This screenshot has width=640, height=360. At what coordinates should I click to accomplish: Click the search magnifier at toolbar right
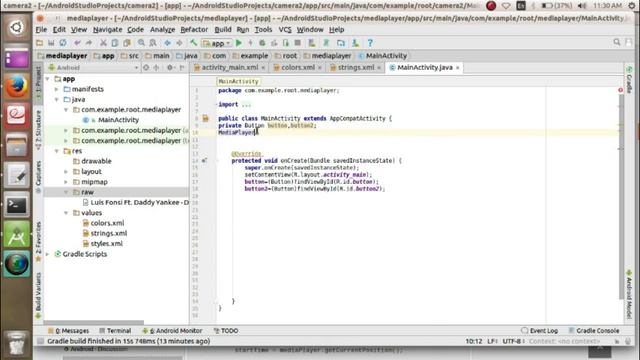click(x=617, y=42)
